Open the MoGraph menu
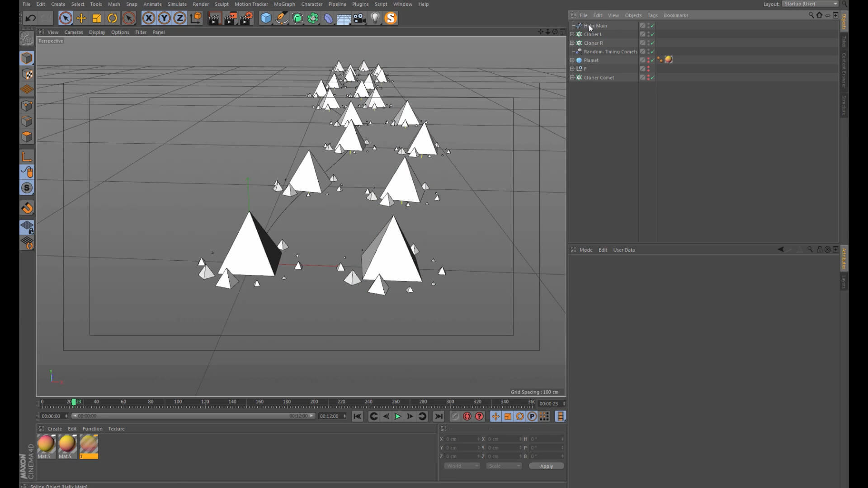This screenshot has height=488, width=868. (284, 4)
